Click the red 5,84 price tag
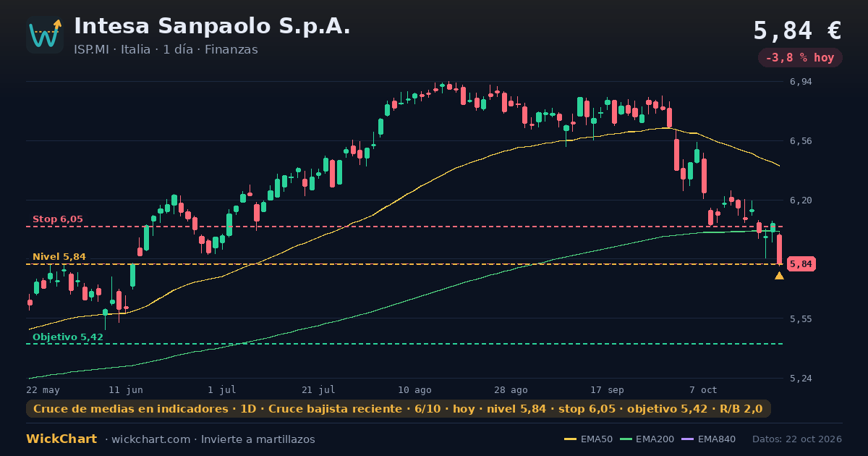This screenshot has width=868, height=456. pos(801,264)
